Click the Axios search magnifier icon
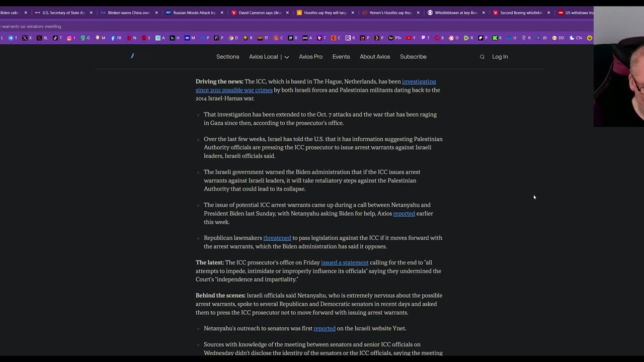Screen dimensions: 644x362 482,57
